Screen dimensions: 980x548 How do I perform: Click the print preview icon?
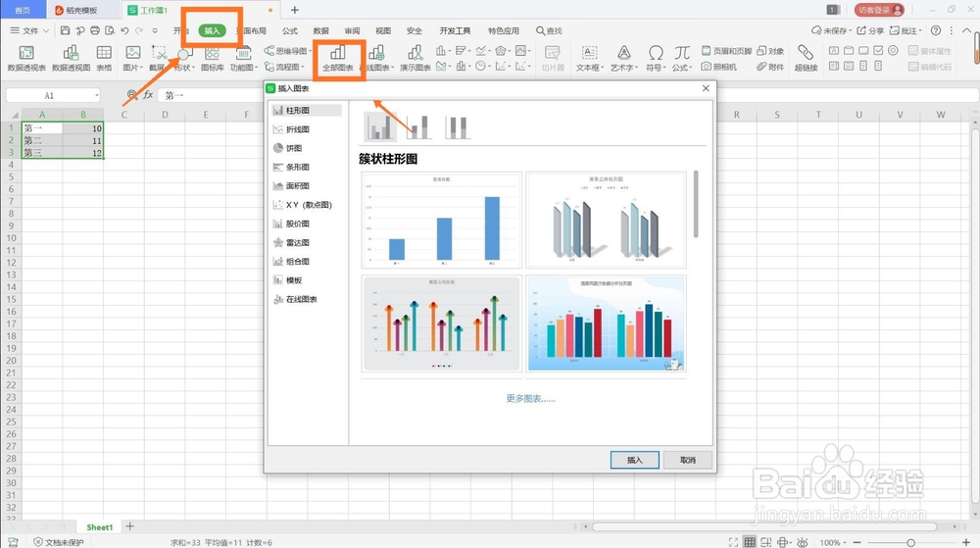[110, 30]
